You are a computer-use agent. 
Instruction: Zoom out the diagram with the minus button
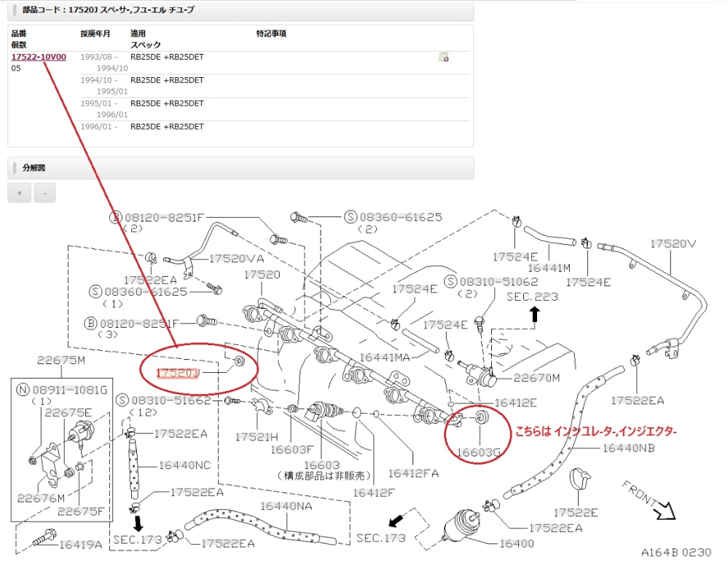point(44,192)
